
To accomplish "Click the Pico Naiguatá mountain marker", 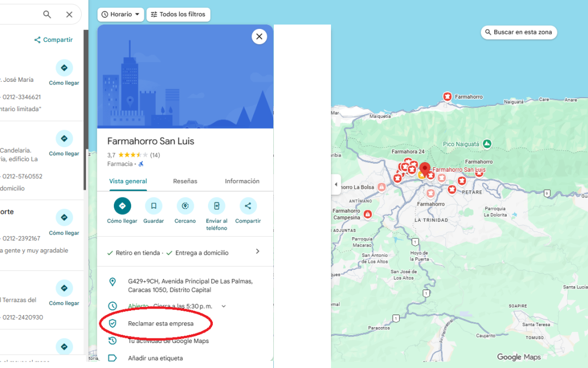I will click(487, 144).
